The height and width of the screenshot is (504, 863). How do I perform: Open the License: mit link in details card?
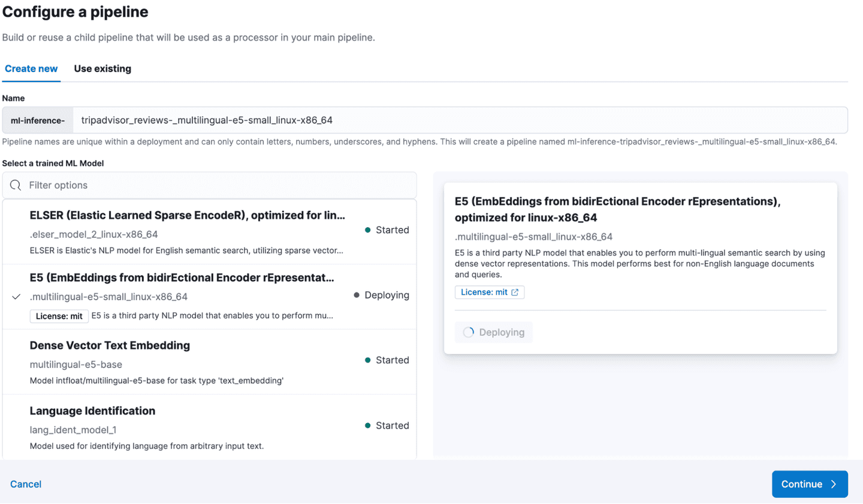[x=484, y=292]
